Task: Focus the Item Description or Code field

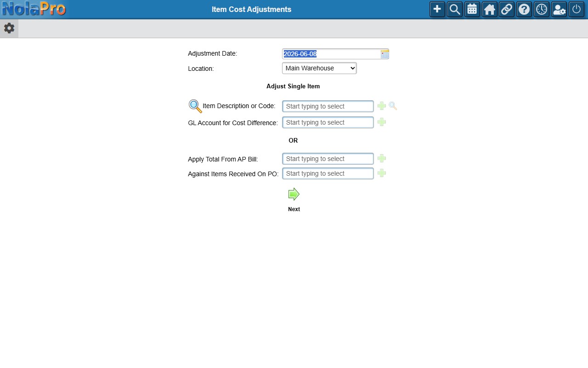Action: [328, 106]
